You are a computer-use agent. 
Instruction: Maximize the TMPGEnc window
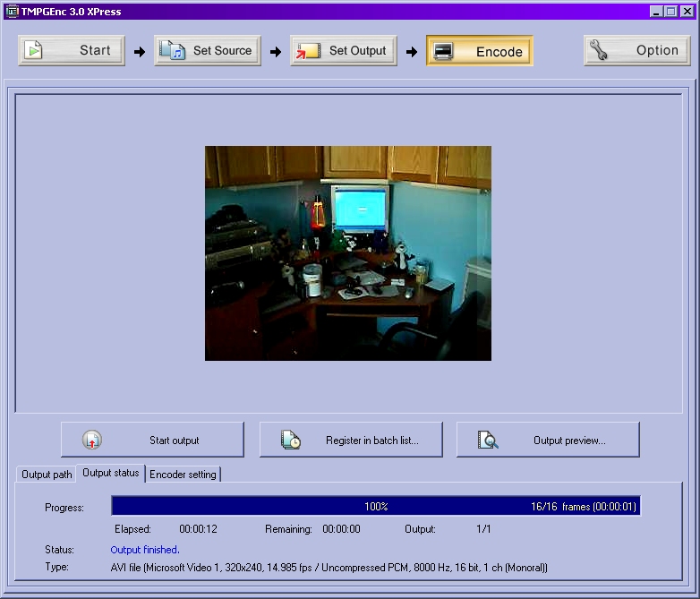click(671, 11)
